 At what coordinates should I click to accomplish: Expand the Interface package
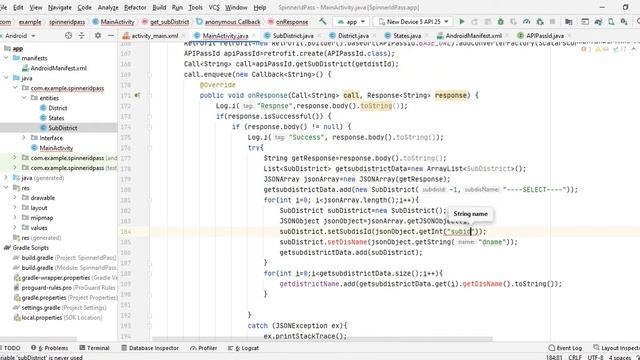tap(24, 138)
